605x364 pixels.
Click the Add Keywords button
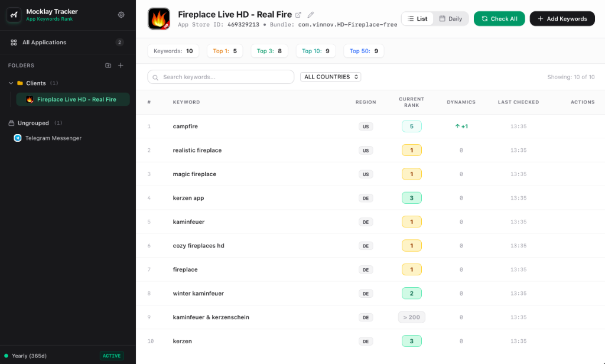[x=562, y=18]
